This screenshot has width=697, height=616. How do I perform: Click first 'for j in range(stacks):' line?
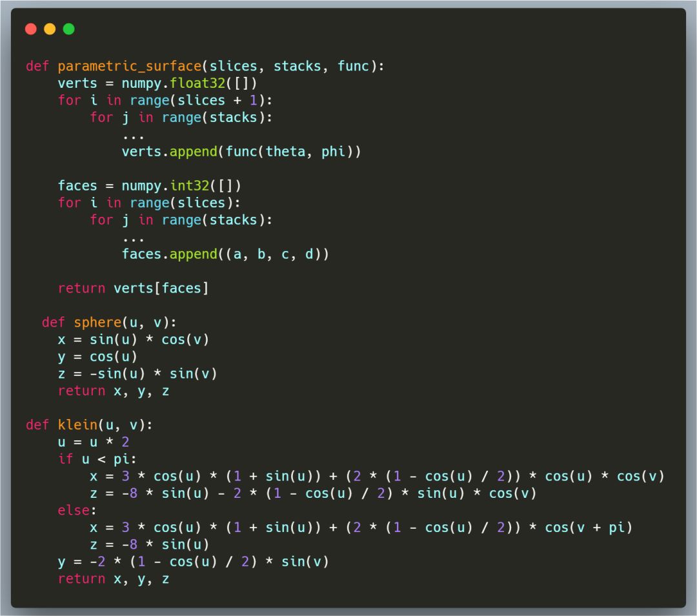point(181,118)
